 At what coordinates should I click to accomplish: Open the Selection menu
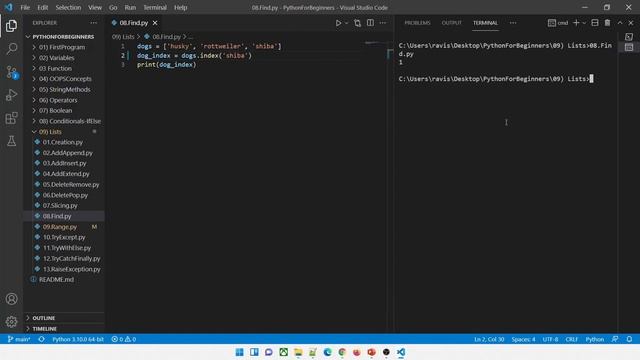(68, 7)
